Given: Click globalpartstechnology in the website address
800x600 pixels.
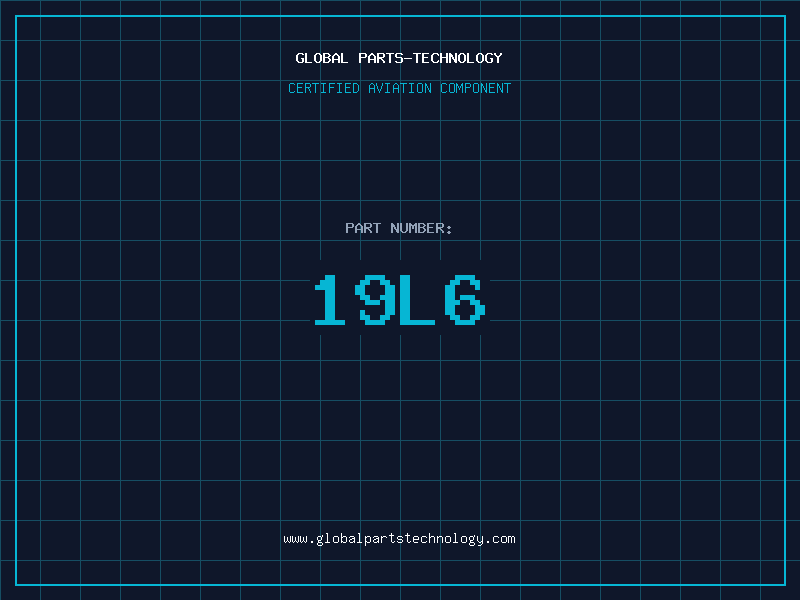Looking at the screenshot, I should tap(399, 539).
